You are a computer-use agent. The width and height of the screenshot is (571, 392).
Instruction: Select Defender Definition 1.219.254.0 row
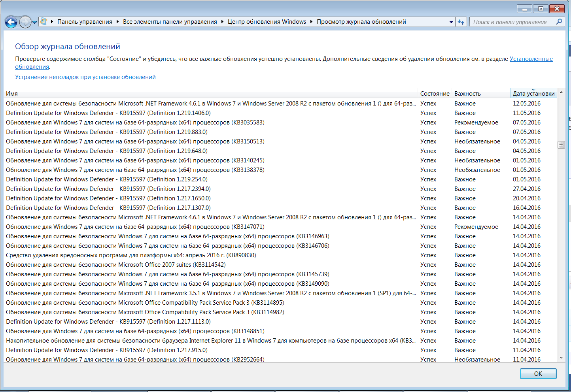click(280, 179)
